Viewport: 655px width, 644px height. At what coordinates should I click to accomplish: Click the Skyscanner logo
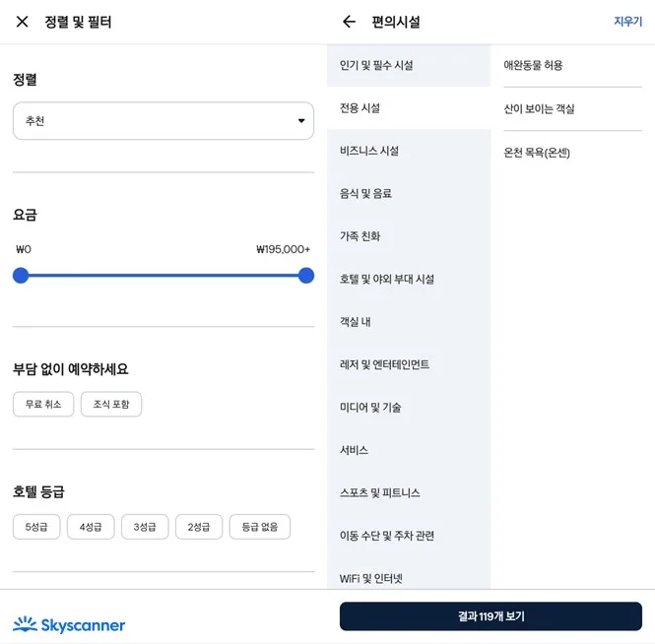[x=69, y=624]
